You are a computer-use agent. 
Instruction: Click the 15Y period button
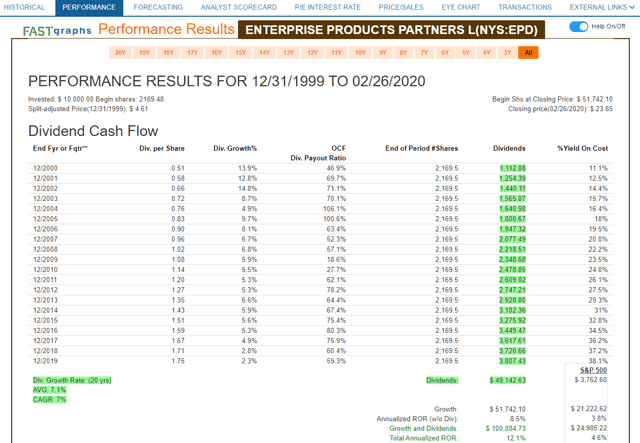pos(240,53)
